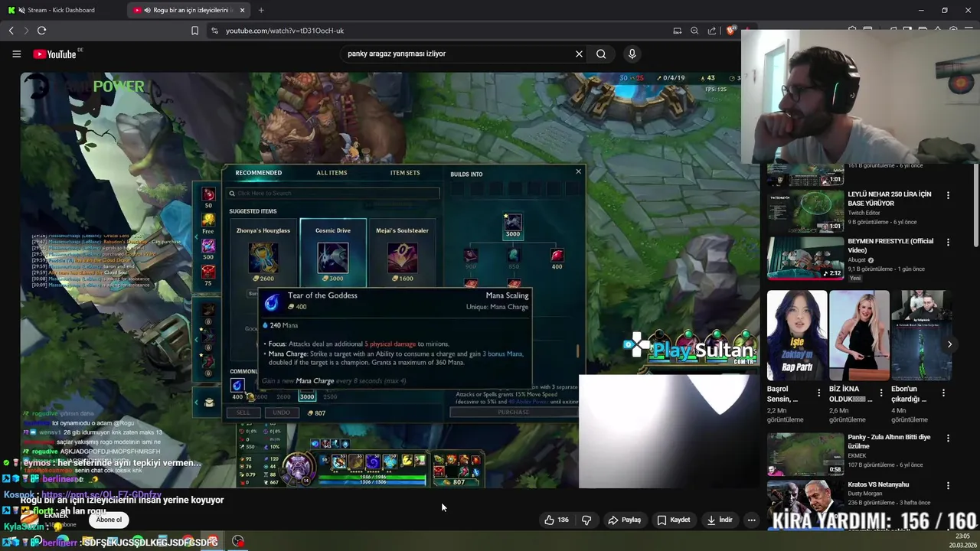Switch to the Stream - Kick Dashboard tab
The height and width of the screenshot is (551, 980).
tap(61, 10)
